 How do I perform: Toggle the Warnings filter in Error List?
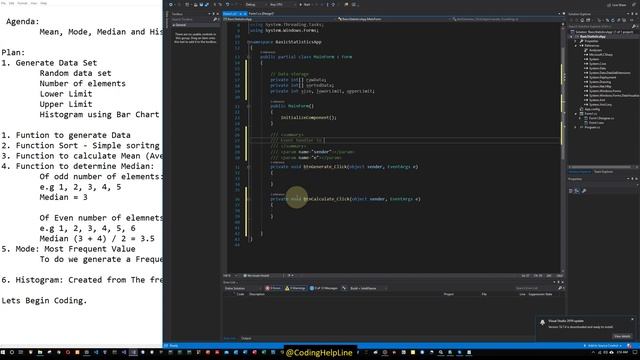pos(296,288)
